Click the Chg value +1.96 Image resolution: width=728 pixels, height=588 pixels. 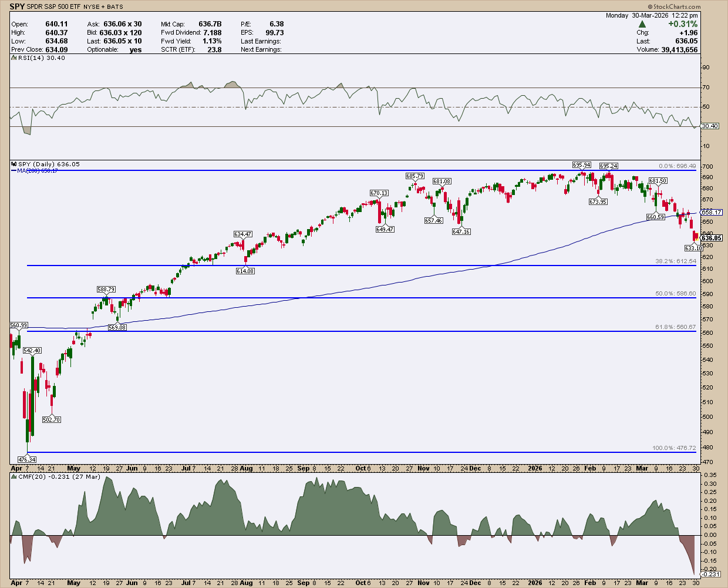tap(688, 33)
